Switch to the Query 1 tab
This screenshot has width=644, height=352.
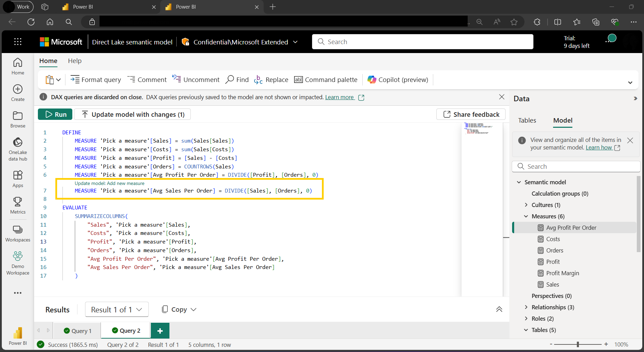(78, 331)
